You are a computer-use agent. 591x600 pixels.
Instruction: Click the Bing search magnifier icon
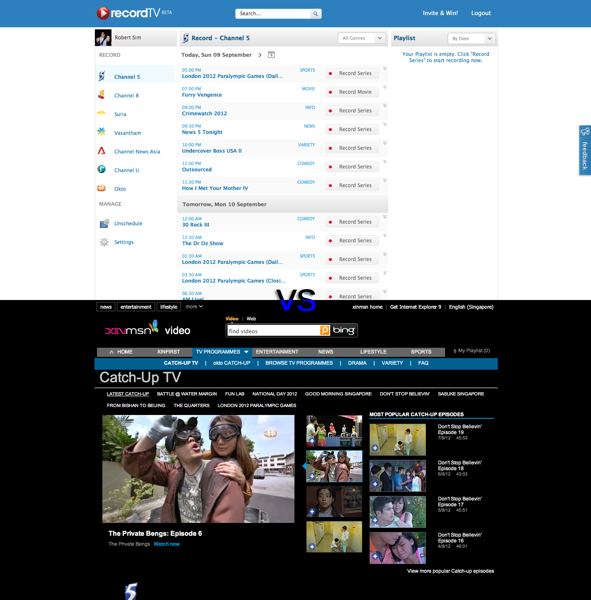pos(325,330)
